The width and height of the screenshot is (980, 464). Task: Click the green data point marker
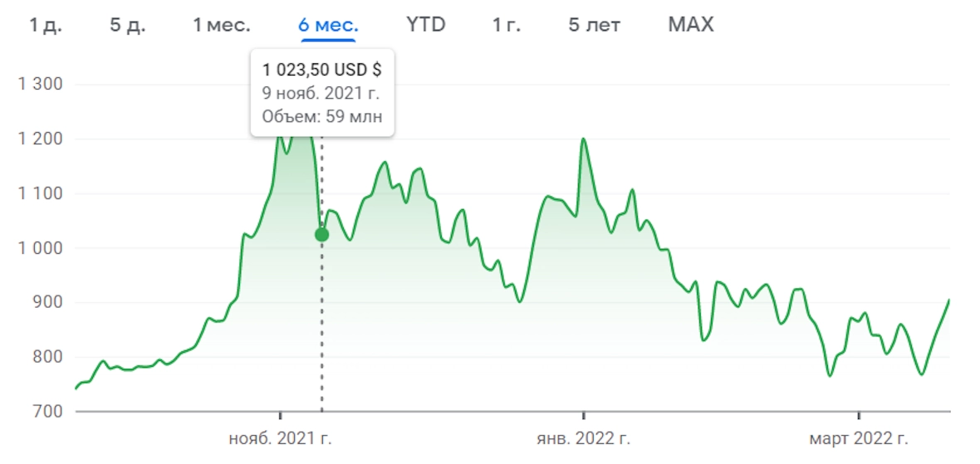321,235
